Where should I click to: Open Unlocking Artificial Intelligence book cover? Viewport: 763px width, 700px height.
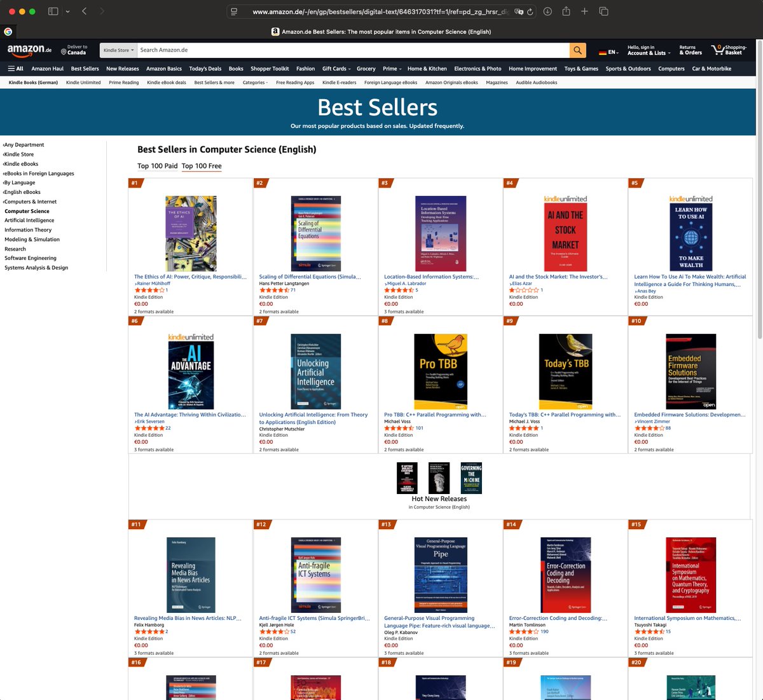tap(316, 371)
